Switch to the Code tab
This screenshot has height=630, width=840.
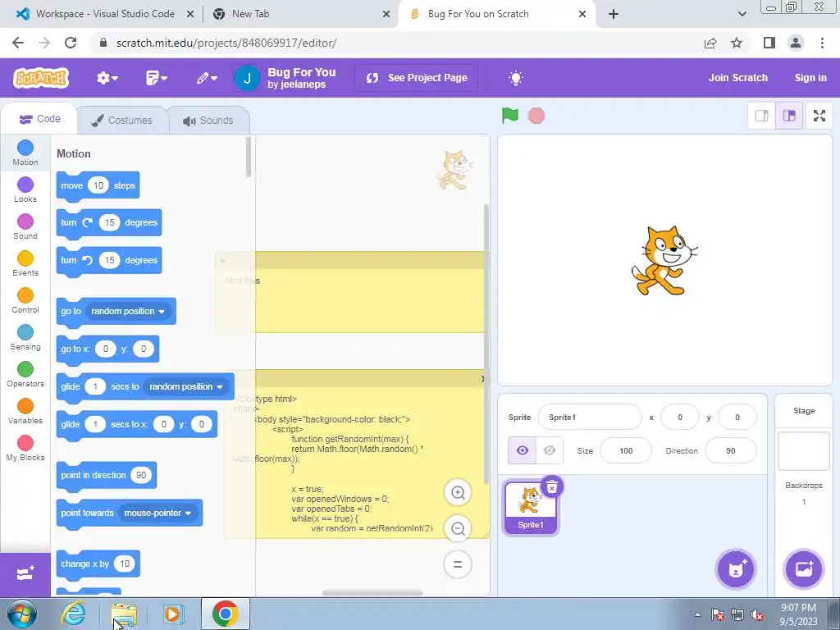(39, 119)
